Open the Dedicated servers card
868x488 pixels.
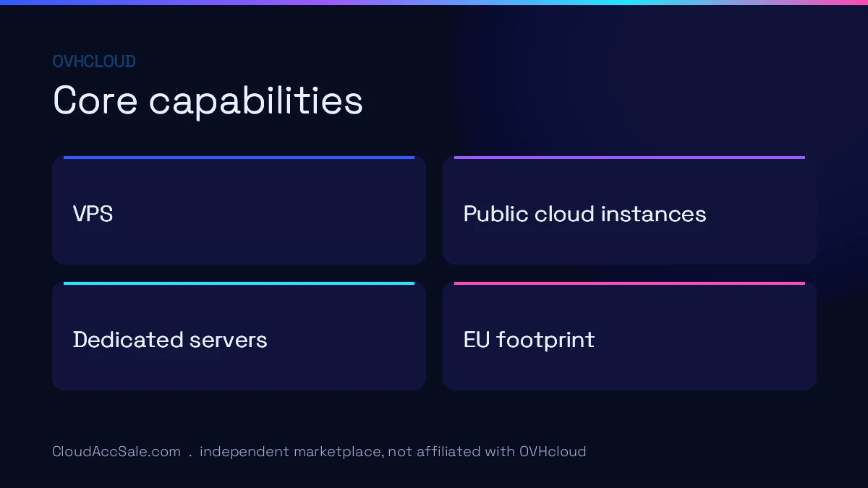point(239,336)
